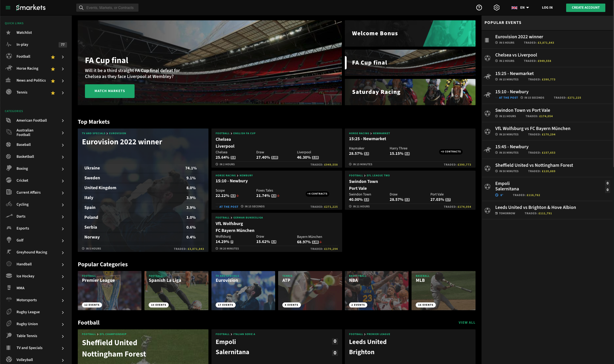Expand the American Football category chevron
614x364 pixels.
63,120
